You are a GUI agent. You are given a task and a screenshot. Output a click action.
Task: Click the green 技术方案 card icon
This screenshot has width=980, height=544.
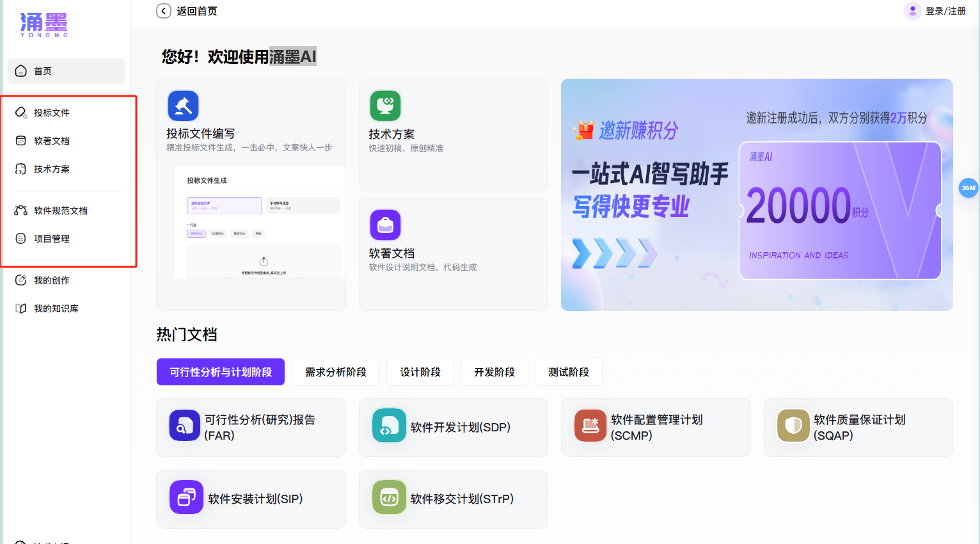[385, 106]
